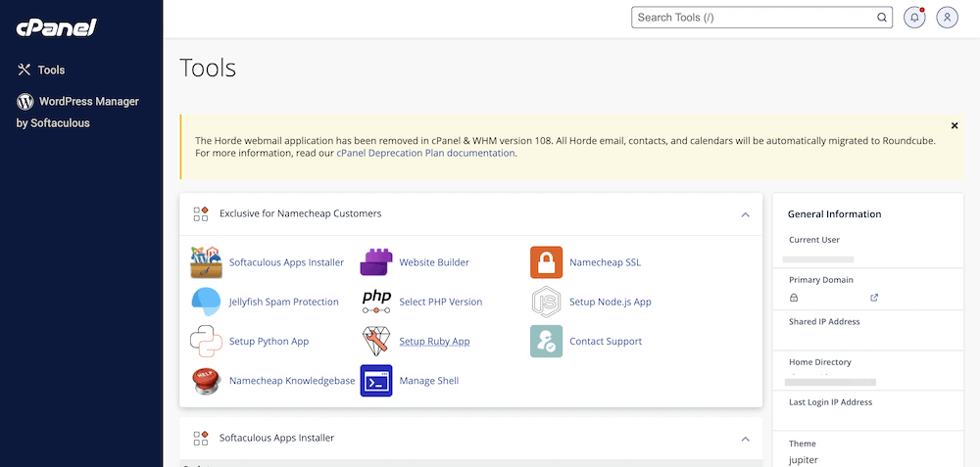
Task: Click the Contact Support person icon
Action: click(x=546, y=341)
